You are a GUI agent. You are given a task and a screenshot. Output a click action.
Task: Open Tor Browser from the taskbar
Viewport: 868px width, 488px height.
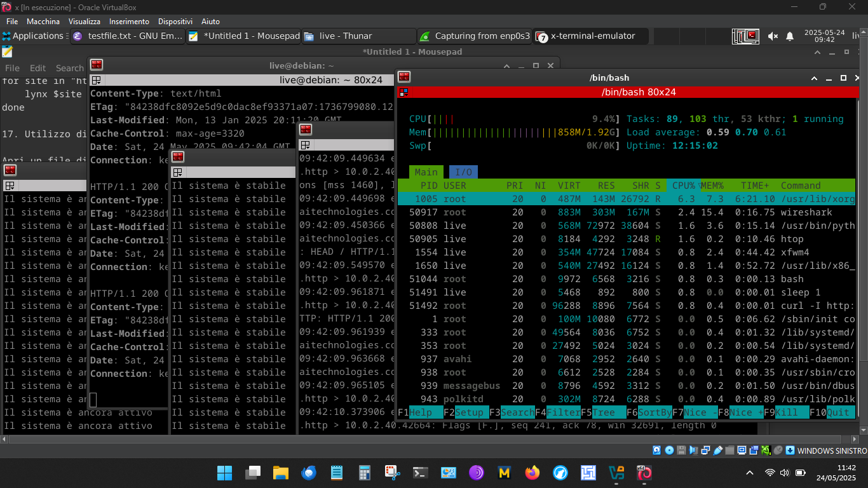477,473
